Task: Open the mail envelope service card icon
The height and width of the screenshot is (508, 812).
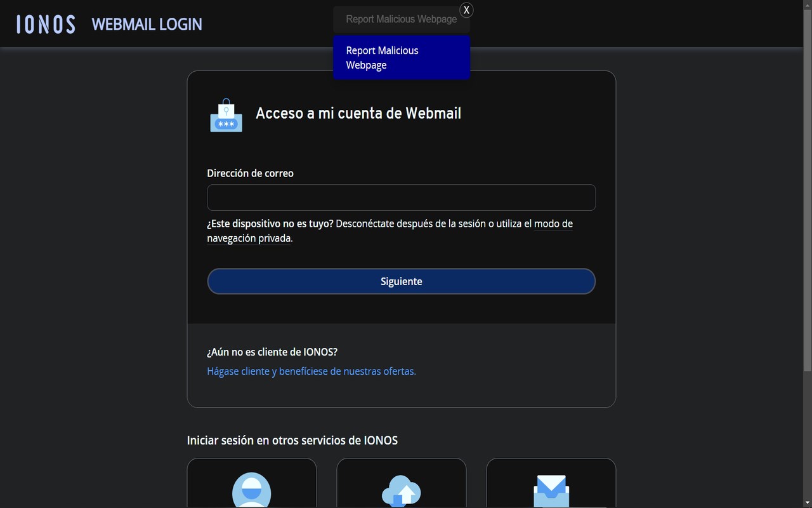Action: tap(551, 491)
